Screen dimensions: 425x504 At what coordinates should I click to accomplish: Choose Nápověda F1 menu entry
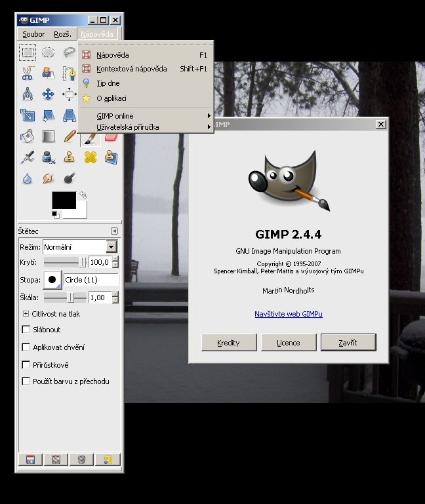[146, 55]
